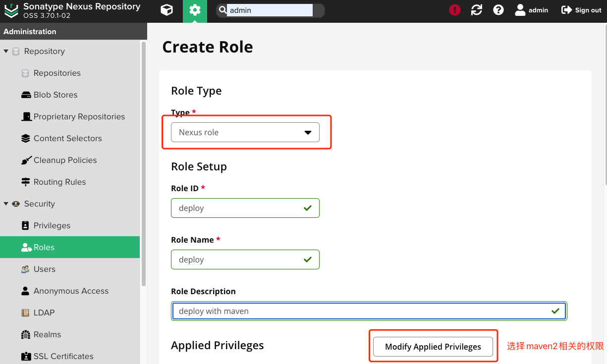
Task: Click the red system status alert icon
Action: pyautogui.click(x=455, y=10)
